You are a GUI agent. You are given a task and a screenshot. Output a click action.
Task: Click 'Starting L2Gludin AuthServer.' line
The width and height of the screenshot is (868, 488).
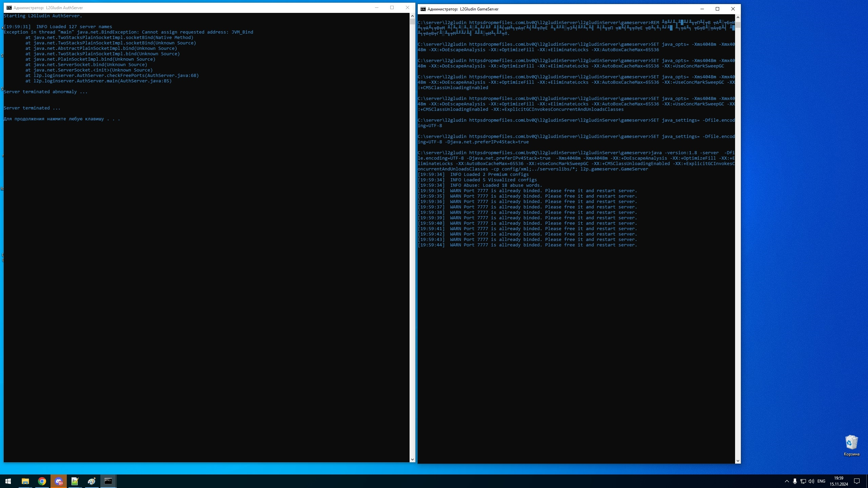[43, 16]
